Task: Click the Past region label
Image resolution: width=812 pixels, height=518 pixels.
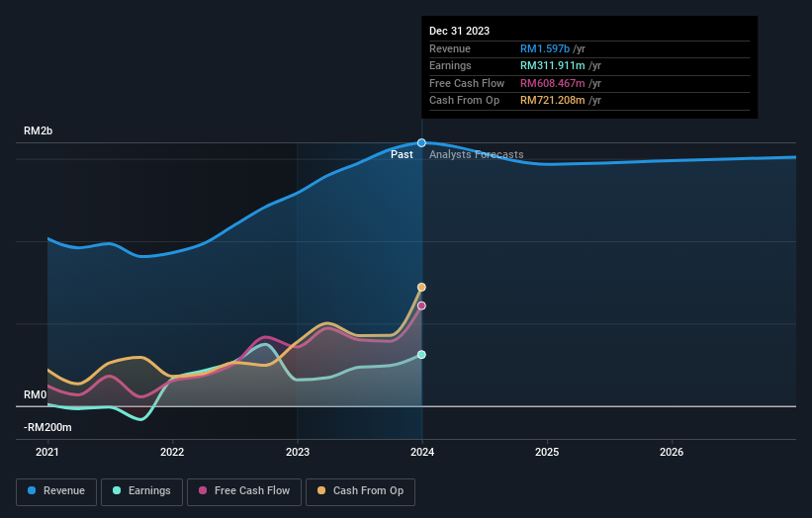Action: (x=402, y=155)
